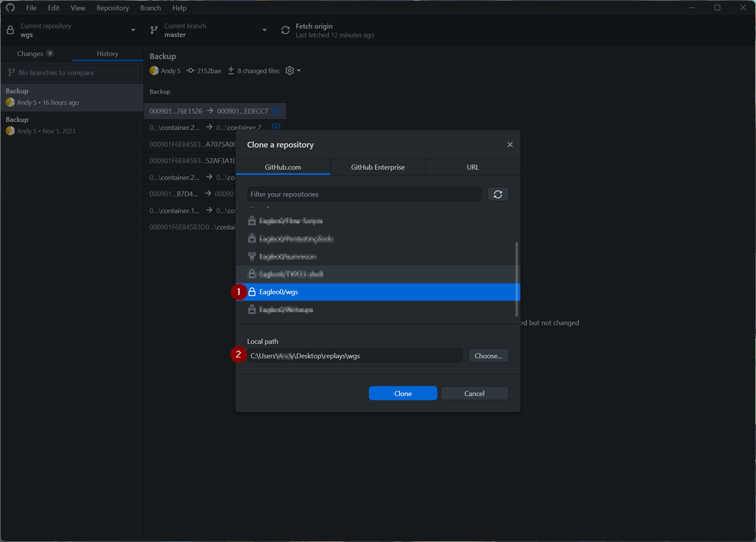The height and width of the screenshot is (542, 756).
Task: Click the Choose... button
Action: point(489,356)
